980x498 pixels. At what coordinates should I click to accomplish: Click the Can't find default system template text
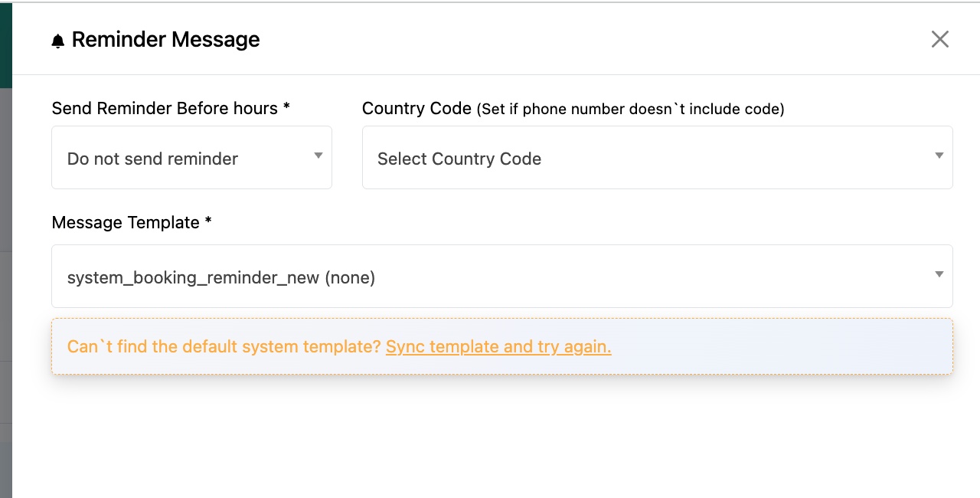pos(224,346)
